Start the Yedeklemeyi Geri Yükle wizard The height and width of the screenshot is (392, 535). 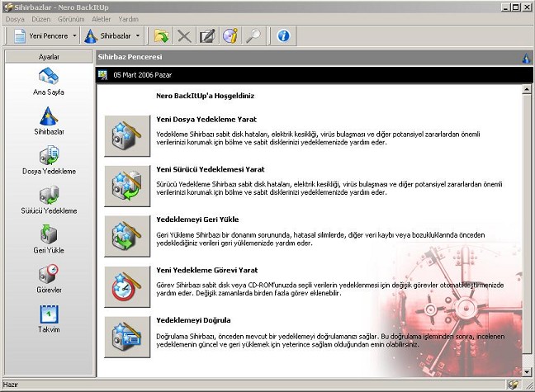point(126,236)
